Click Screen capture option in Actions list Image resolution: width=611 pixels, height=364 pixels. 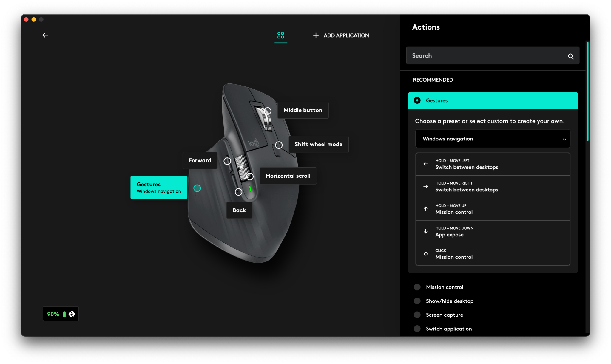click(x=445, y=315)
